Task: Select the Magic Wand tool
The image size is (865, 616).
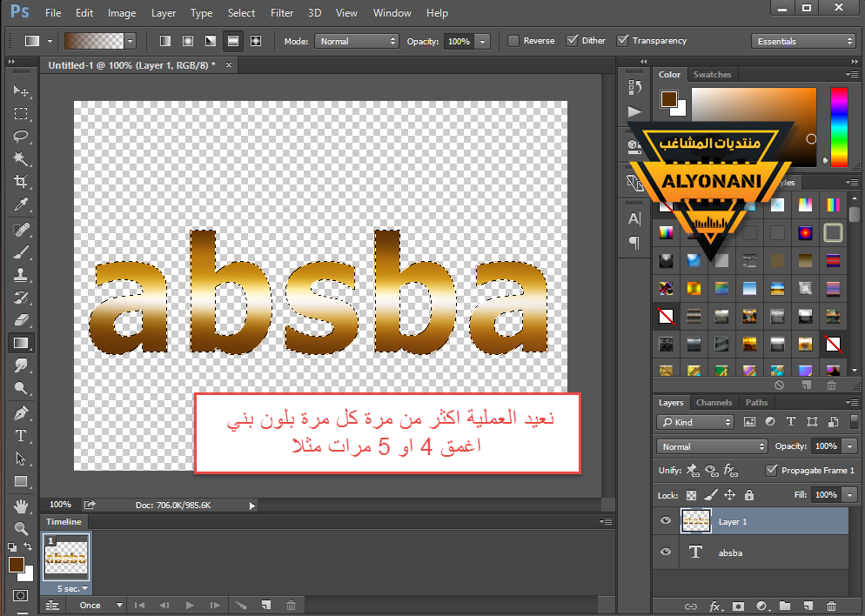Action: [21, 159]
